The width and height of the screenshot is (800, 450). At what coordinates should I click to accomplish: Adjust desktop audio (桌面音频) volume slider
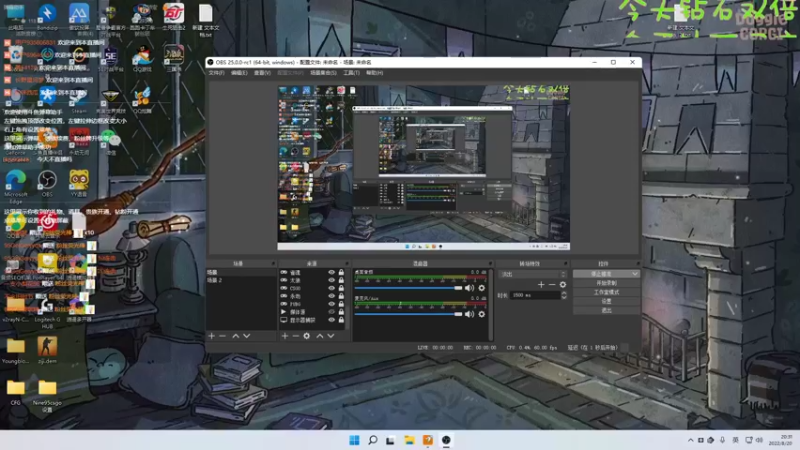pyautogui.click(x=408, y=288)
